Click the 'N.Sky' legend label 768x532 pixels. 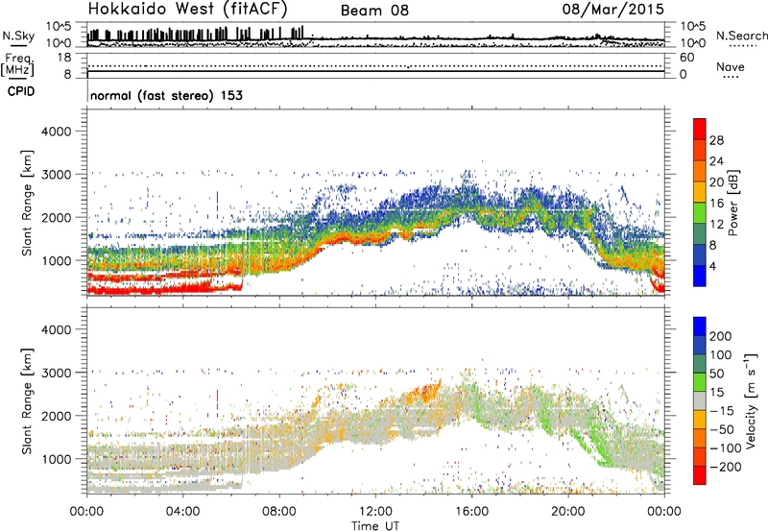pos(18,36)
